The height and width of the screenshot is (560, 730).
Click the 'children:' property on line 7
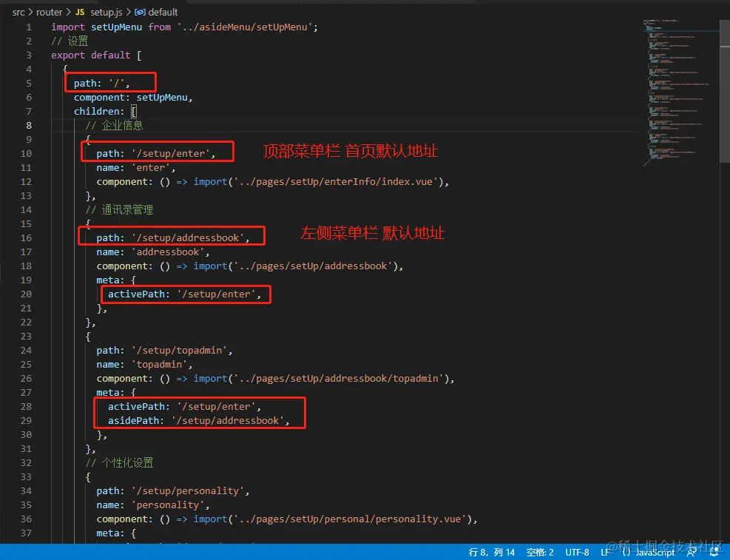click(x=99, y=111)
